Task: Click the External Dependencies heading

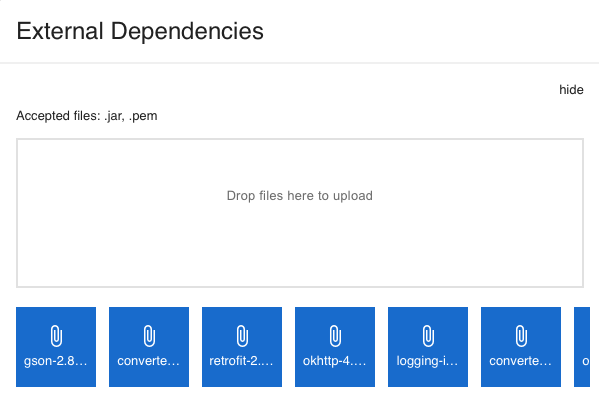Action: pos(140,31)
